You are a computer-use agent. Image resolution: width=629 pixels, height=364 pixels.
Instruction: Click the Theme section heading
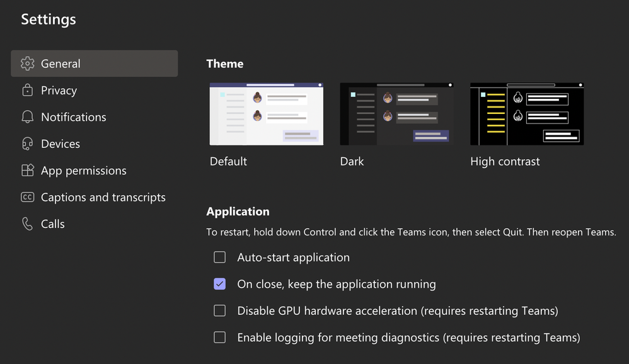pyautogui.click(x=224, y=64)
